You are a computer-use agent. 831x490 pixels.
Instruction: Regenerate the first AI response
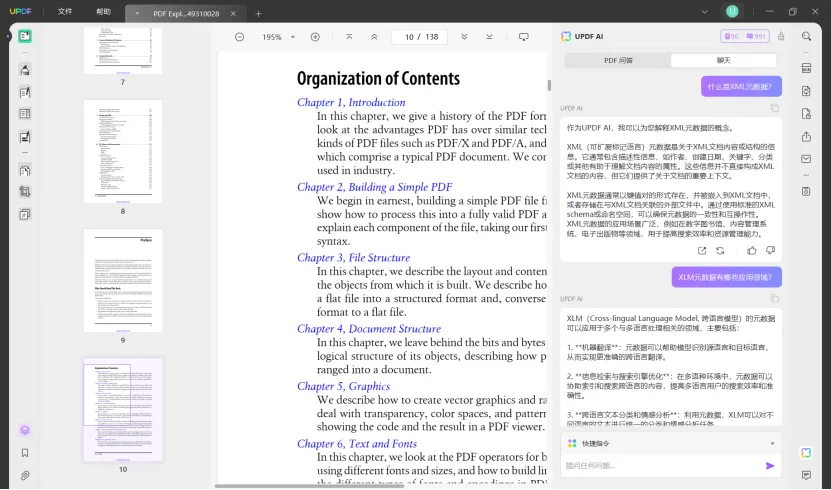tap(719, 250)
